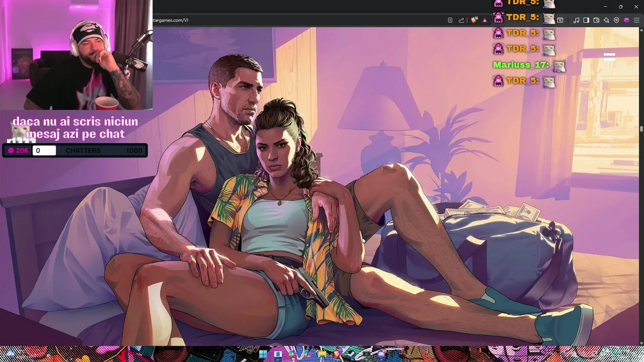This screenshot has height=362, width=644.
Task: Open the Brave VPN shield icon
Action: pos(616,20)
